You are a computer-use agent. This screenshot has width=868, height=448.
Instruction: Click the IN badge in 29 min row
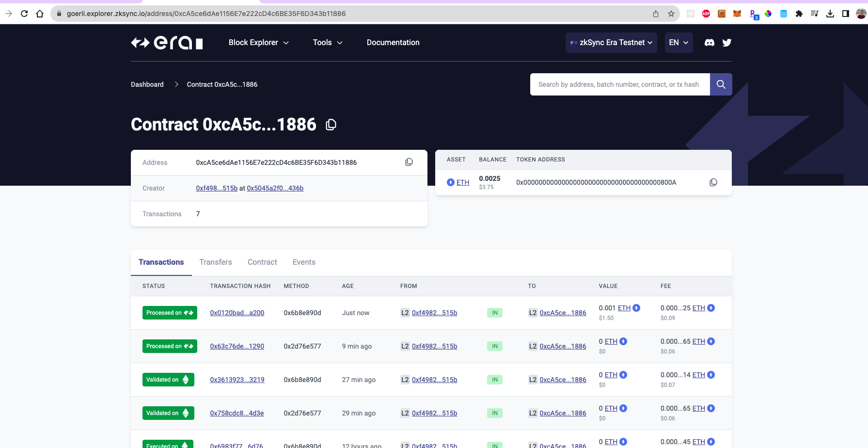tap(495, 413)
